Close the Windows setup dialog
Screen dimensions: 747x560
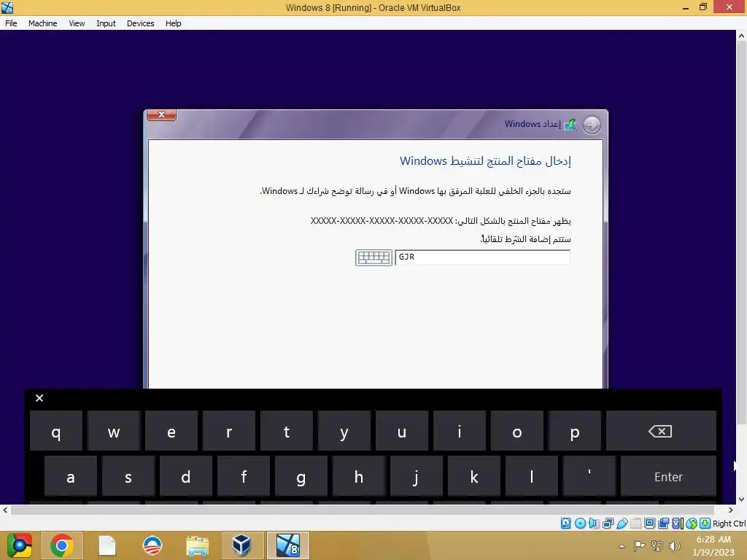pyautogui.click(x=161, y=114)
